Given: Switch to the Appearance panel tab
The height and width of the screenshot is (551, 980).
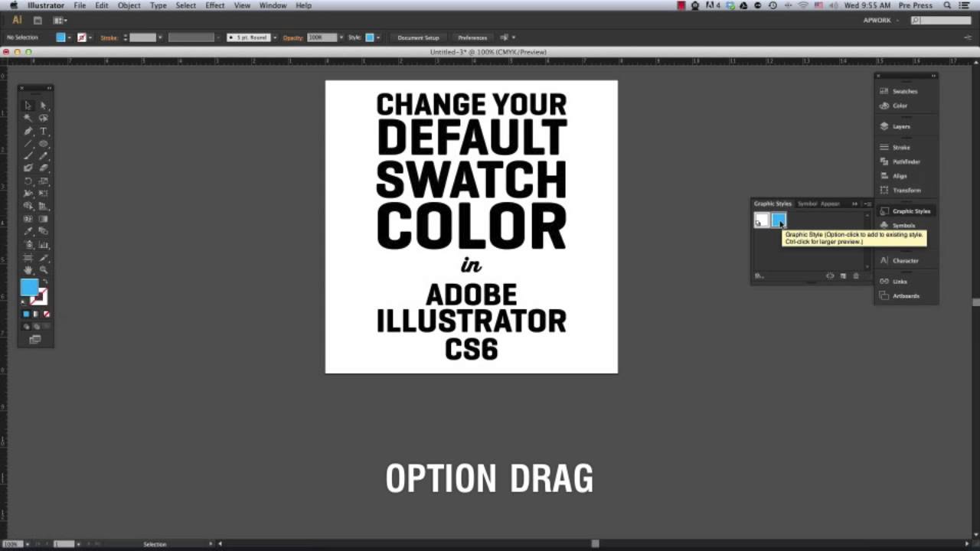Looking at the screenshot, I should [x=830, y=204].
